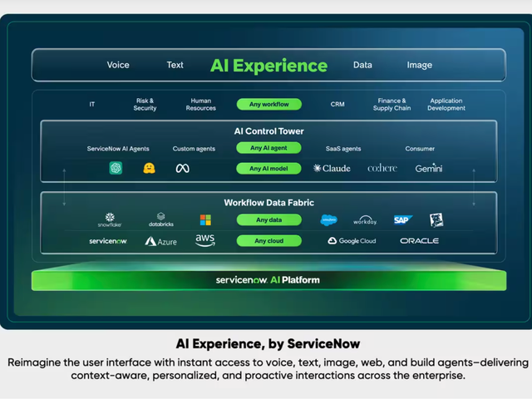This screenshot has height=399, width=532.
Task: Click the Gemini logo
Action: 429,168
